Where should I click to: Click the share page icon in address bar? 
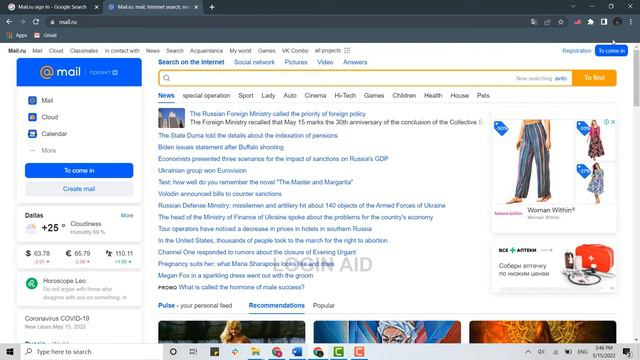[547, 22]
